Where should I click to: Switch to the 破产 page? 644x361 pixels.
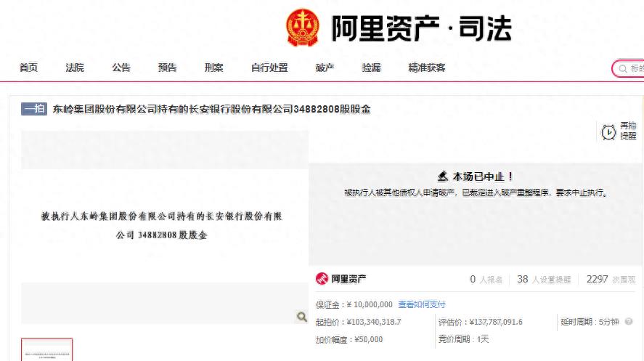[325, 68]
